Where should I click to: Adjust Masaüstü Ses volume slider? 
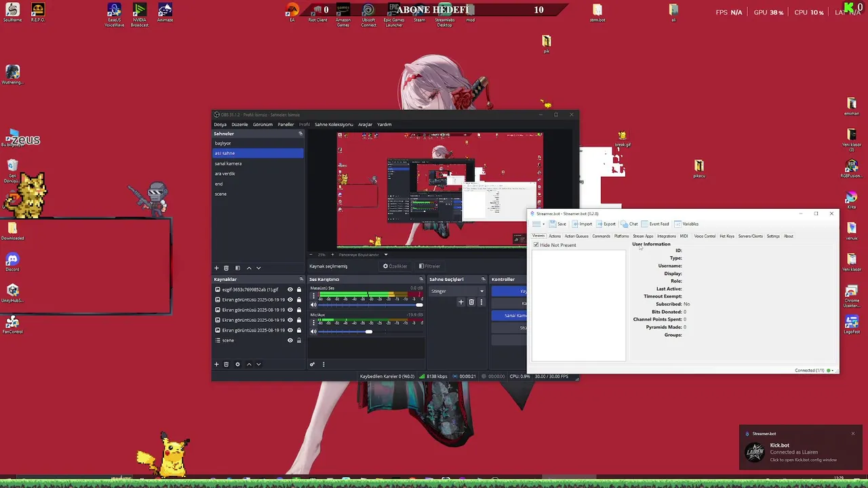coord(372,305)
